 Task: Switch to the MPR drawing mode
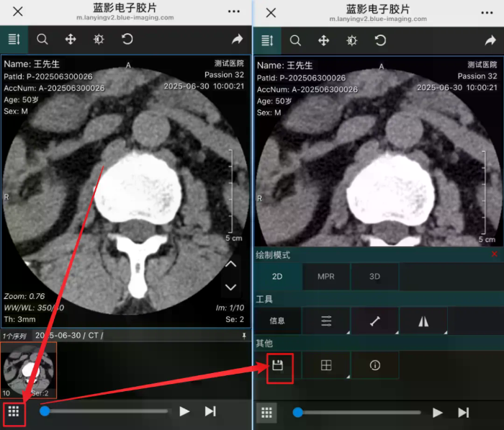(x=326, y=277)
